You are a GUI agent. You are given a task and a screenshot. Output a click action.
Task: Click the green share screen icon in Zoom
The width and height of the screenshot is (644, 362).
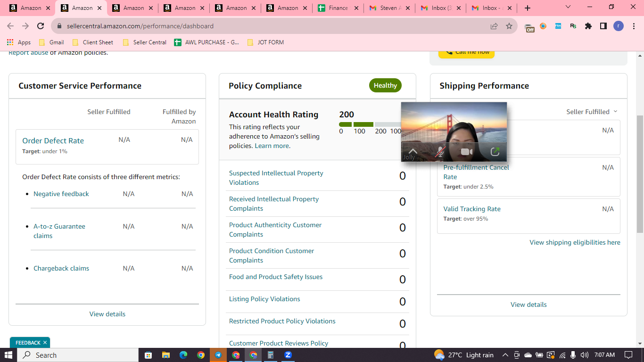click(x=495, y=152)
